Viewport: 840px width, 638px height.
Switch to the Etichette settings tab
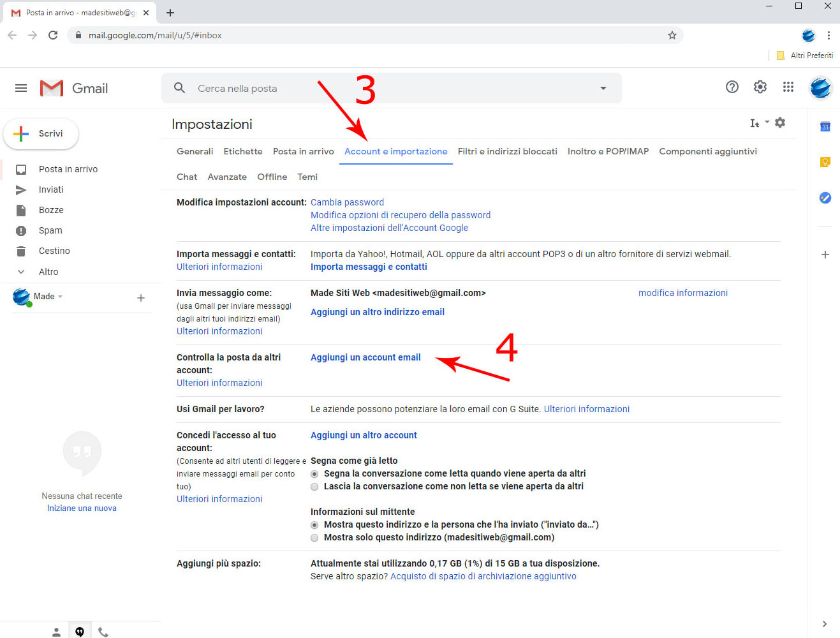[243, 151]
